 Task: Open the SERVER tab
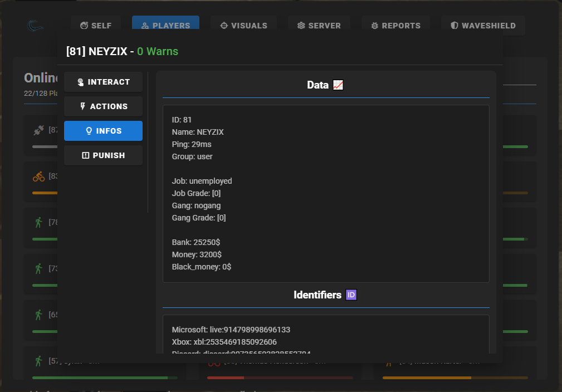319,25
